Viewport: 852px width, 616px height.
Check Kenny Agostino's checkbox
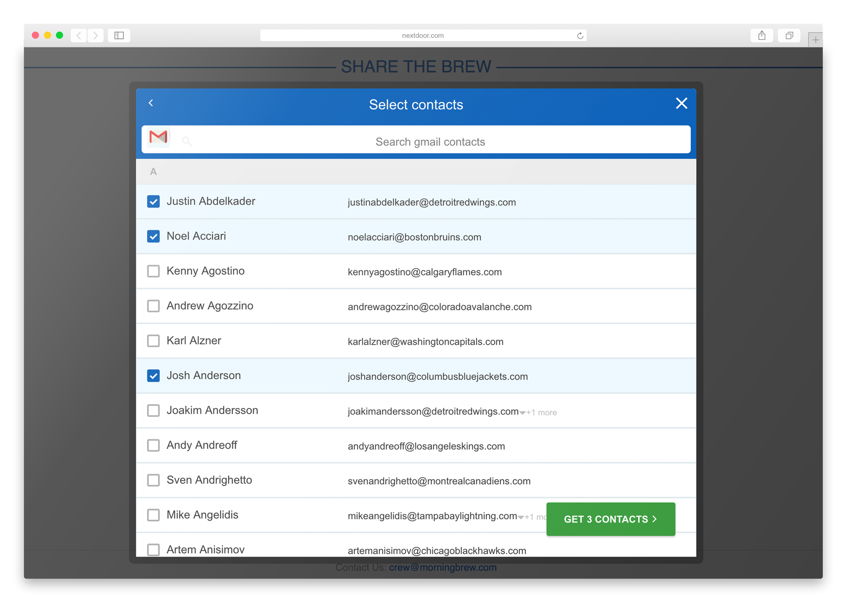pyautogui.click(x=154, y=271)
